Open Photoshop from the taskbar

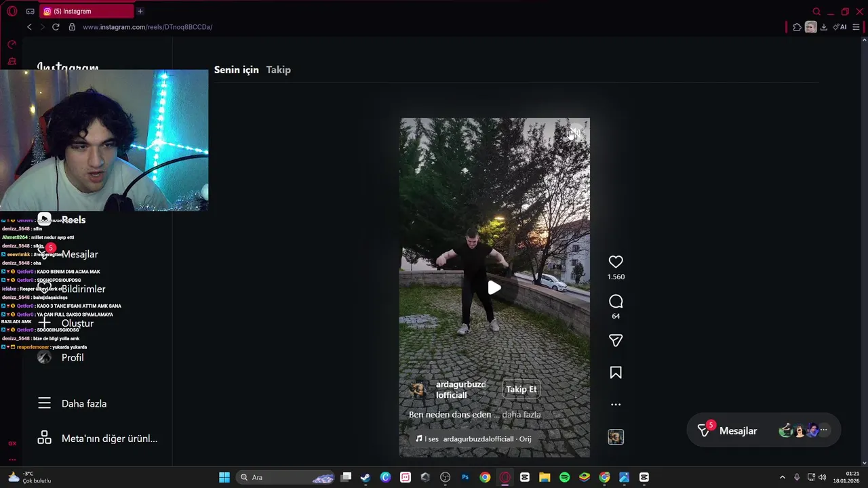(x=465, y=477)
